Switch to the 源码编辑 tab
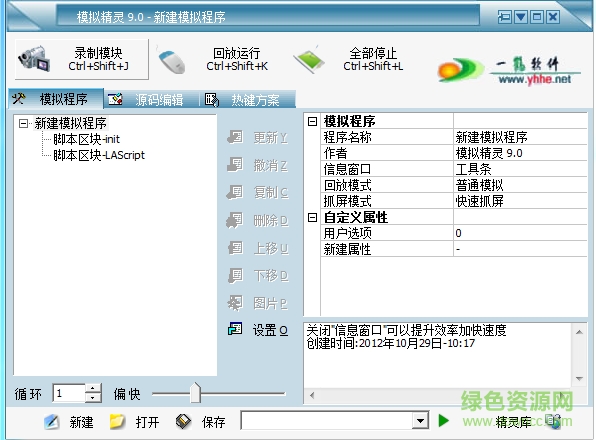The height and width of the screenshot is (440, 596). pos(146,100)
